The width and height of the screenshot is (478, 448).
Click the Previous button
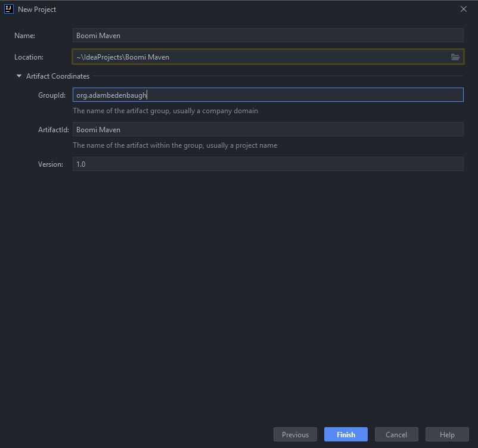click(x=295, y=434)
